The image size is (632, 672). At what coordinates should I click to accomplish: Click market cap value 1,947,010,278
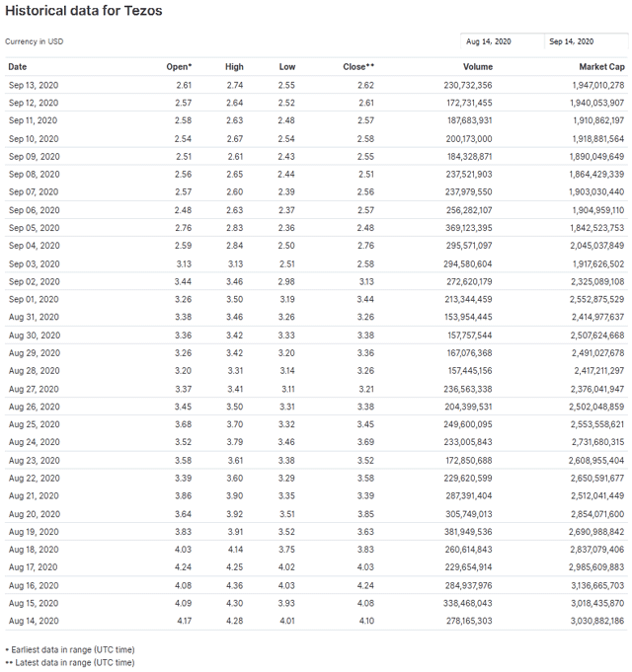point(598,85)
